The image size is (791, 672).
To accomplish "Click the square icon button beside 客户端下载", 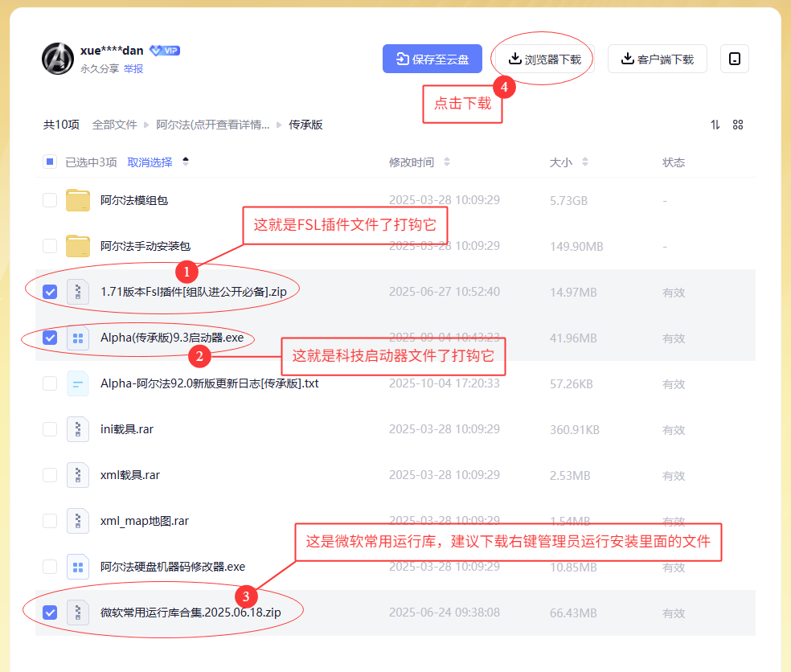I will (x=735, y=59).
